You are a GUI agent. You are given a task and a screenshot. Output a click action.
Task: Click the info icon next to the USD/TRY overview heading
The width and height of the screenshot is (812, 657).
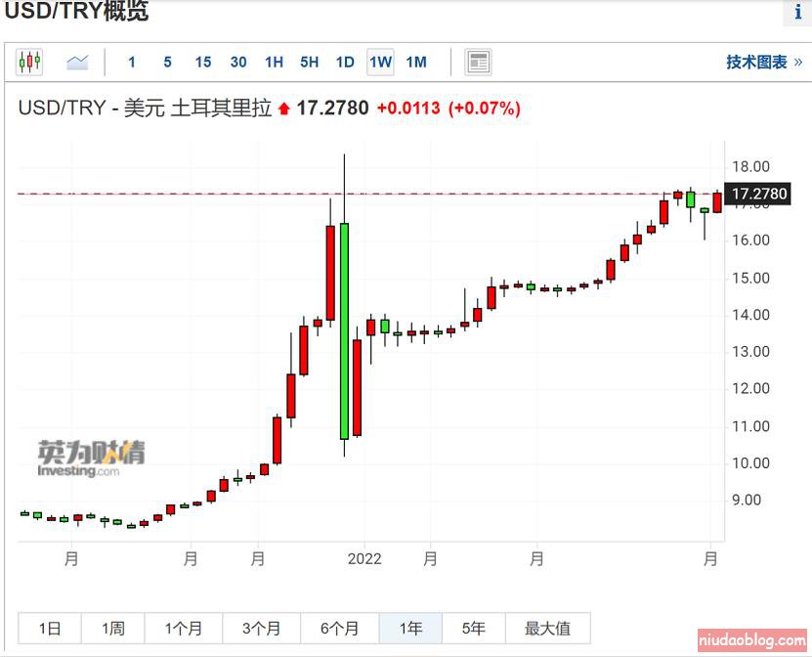(798, 12)
